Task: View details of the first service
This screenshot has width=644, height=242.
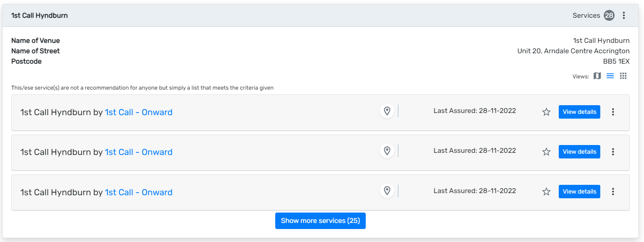Action: tap(580, 112)
